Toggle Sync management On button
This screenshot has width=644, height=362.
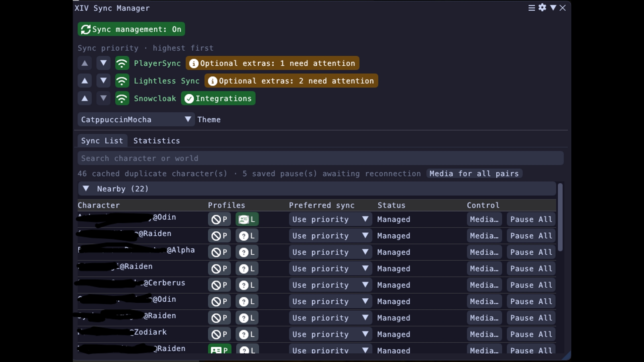[131, 29]
